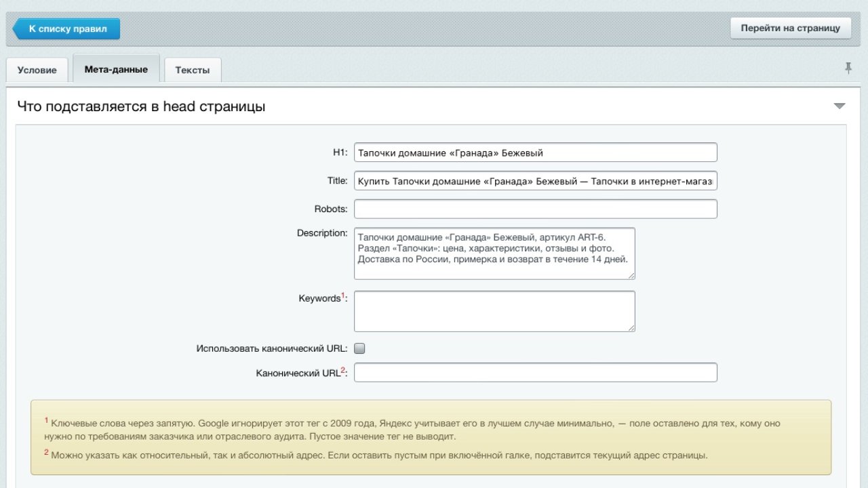868x488 pixels.
Task: Go back via 'К списку правил' button
Action: tap(66, 29)
